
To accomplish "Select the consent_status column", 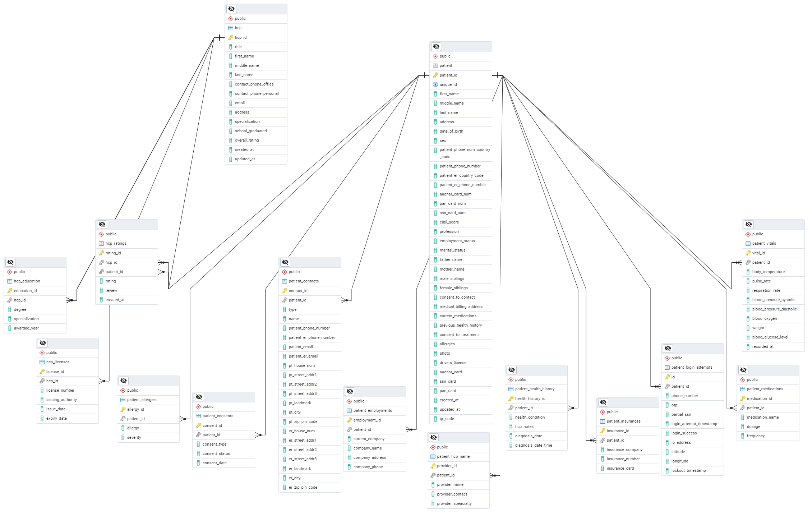I will (x=223, y=454).
